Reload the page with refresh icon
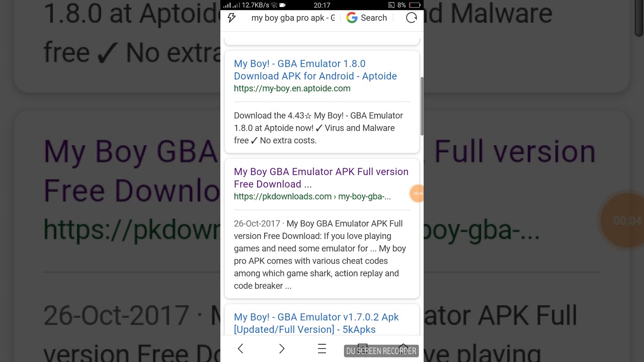This screenshot has height=362, width=644. tap(412, 18)
